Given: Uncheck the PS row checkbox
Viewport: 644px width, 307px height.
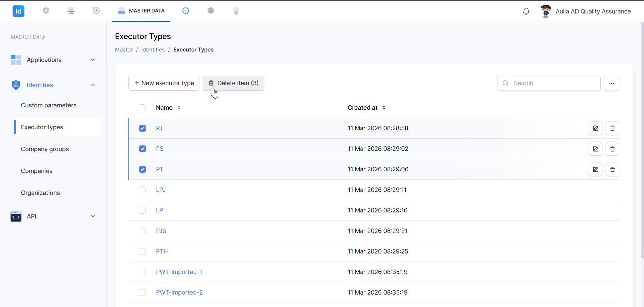Looking at the screenshot, I should 143,149.
